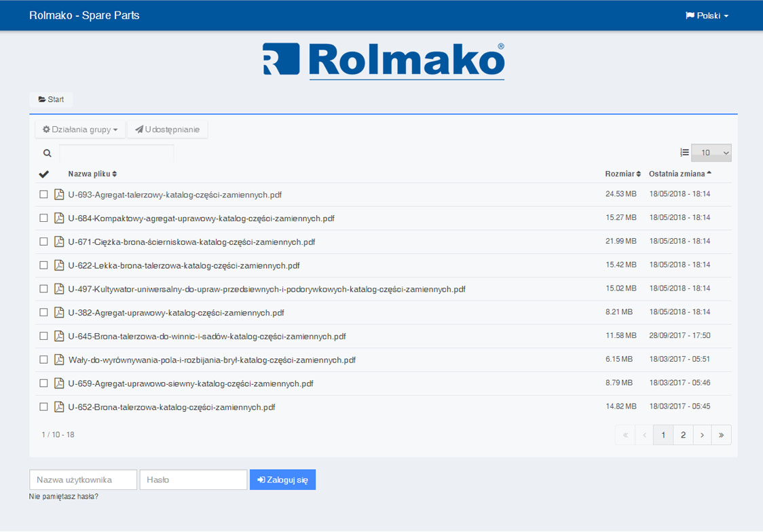The image size is (763, 532).
Task: Click PDF icon for U-659-Agregat-uprawowo-siewny file
Action: tap(59, 383)
